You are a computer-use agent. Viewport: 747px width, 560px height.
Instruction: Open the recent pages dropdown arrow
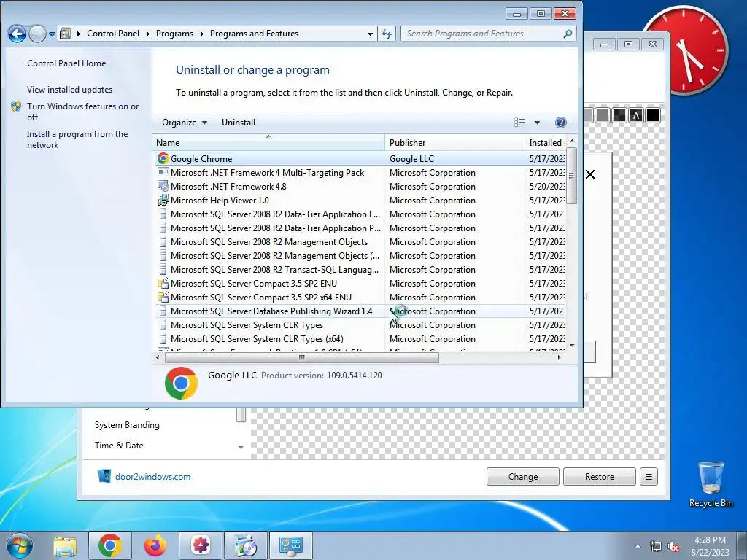pyautogui.click(x=52, y=34)
